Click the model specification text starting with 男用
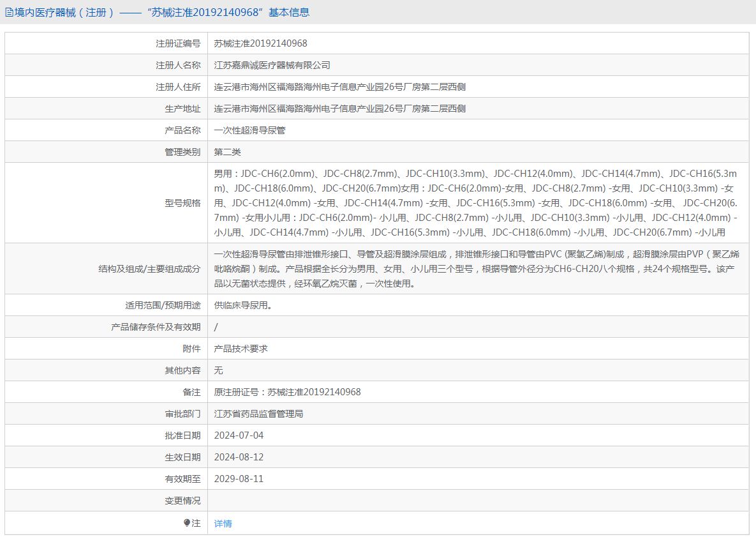The height and width of the screenshot is (537, 756). click(476, 203)
